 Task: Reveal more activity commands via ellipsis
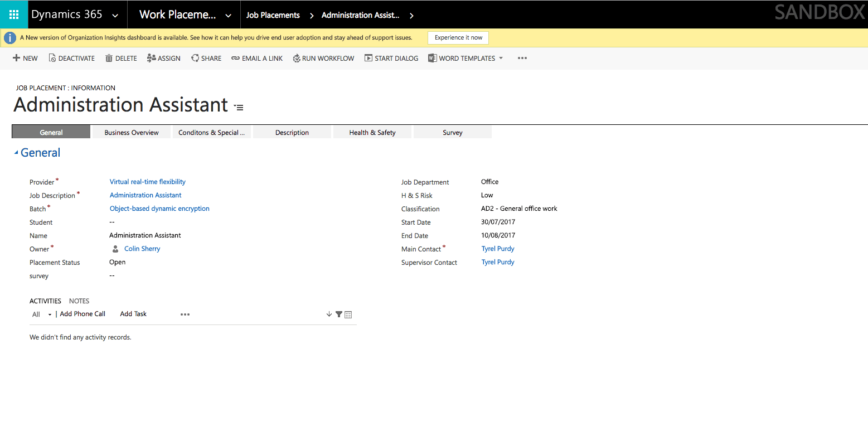pos(185,314)
